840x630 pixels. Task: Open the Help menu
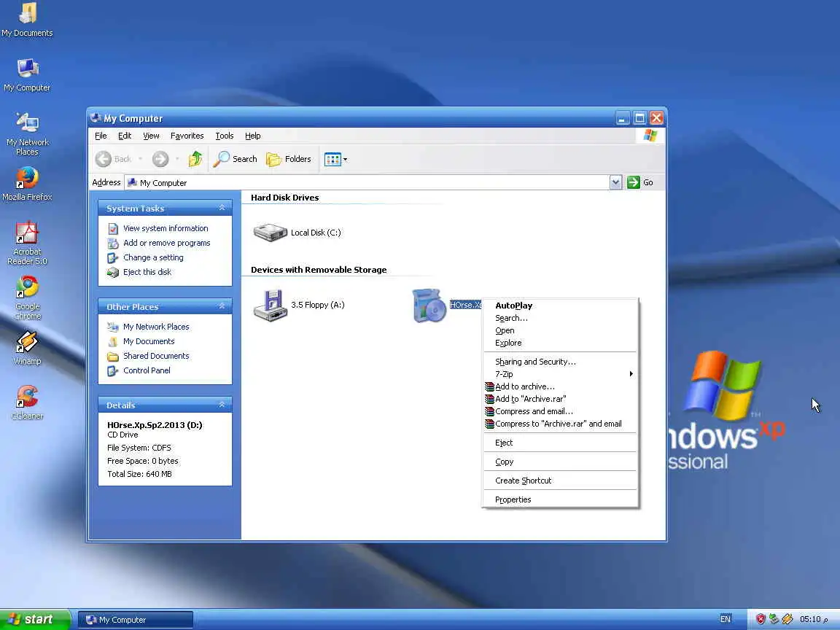pyautogui.click(x=253, y=136)
